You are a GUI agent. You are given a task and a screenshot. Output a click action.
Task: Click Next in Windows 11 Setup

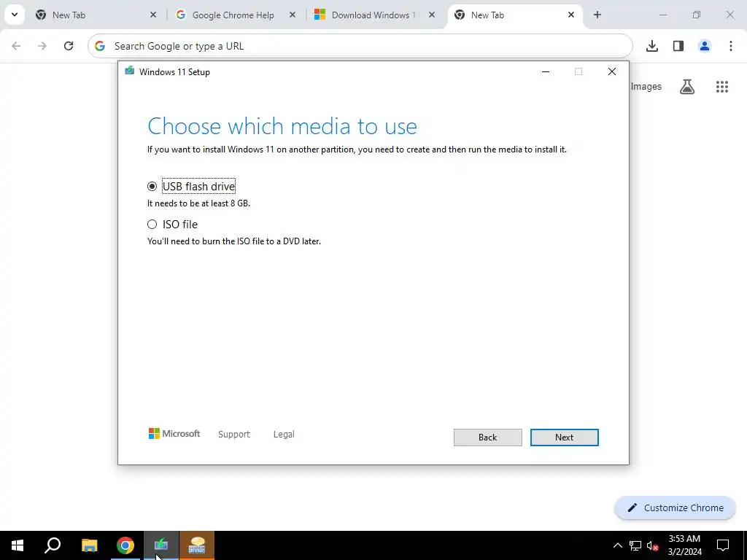coord(564,437)
